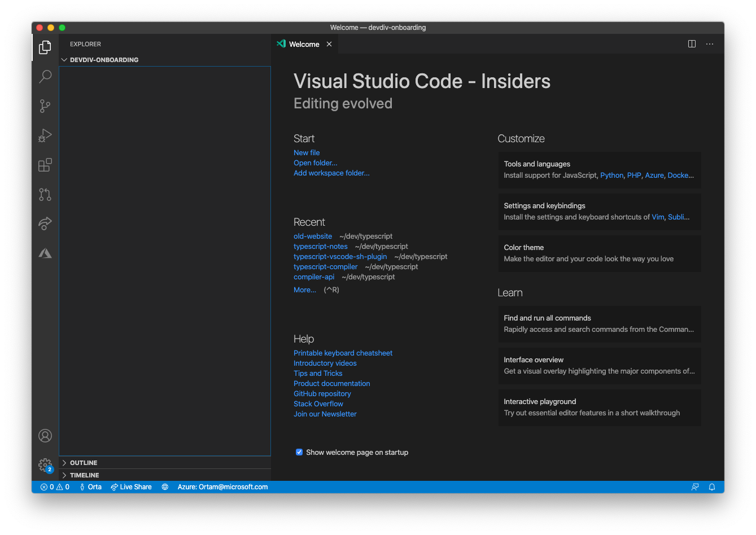Open the Extensions view

pyautogui.click(x=45, y=165)
